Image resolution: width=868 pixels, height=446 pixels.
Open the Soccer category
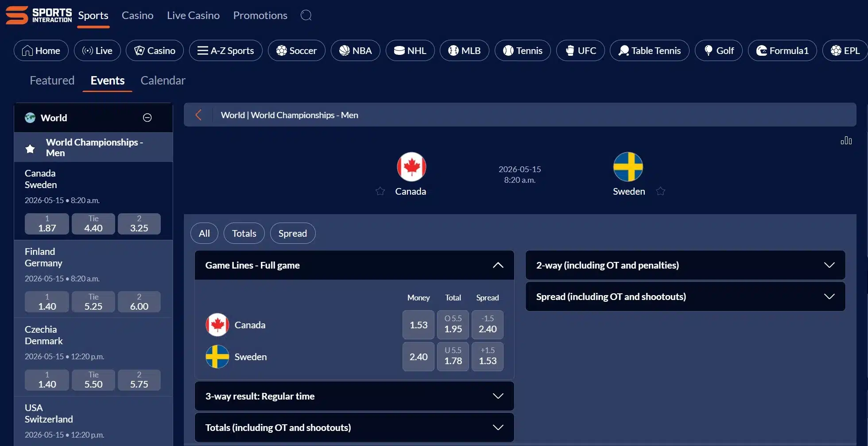(x=297, y=50)
